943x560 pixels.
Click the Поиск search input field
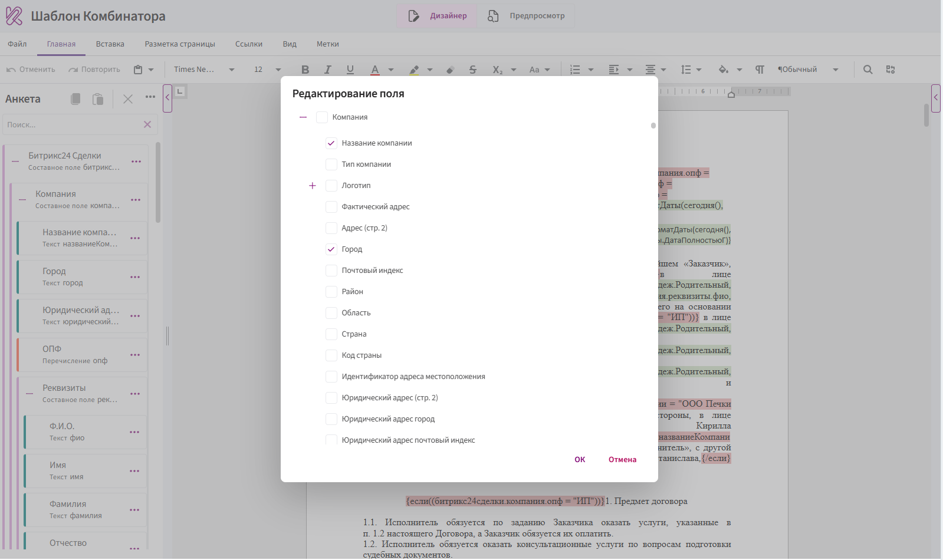coord(72,125)
